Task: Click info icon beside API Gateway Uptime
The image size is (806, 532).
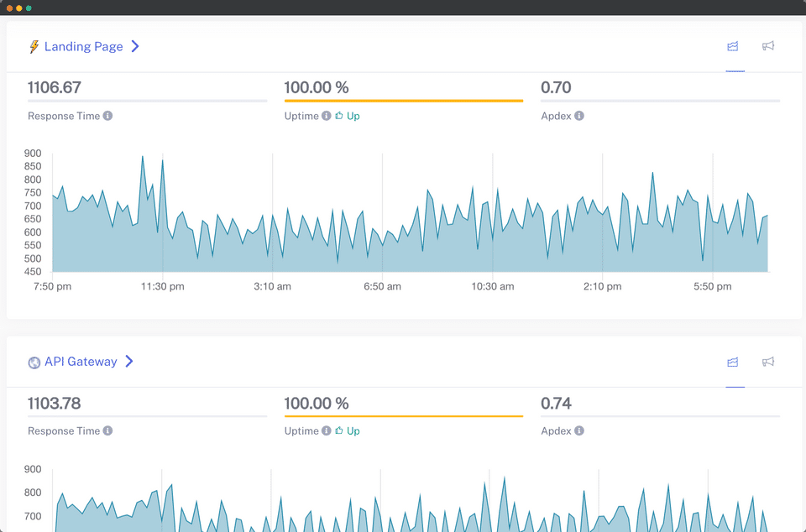Action: (326, 430)
